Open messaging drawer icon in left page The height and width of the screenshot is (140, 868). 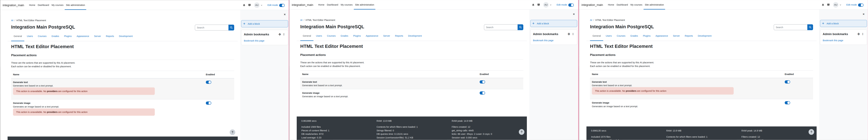[x=249, y=5]
